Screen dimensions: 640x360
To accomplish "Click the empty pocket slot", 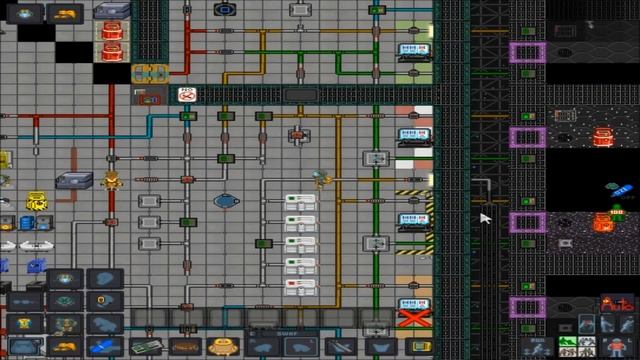I will click(x=381, y=347).
